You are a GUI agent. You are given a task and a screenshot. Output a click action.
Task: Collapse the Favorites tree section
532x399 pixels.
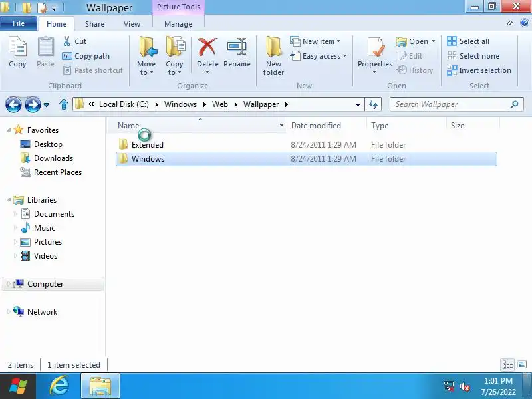click(9, 130)
